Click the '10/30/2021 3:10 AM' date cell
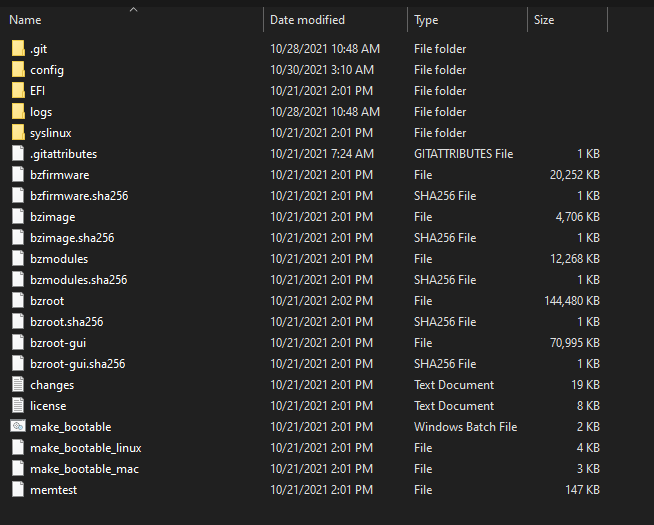This screenshot has width=654, height=525. tap(322, 70)
